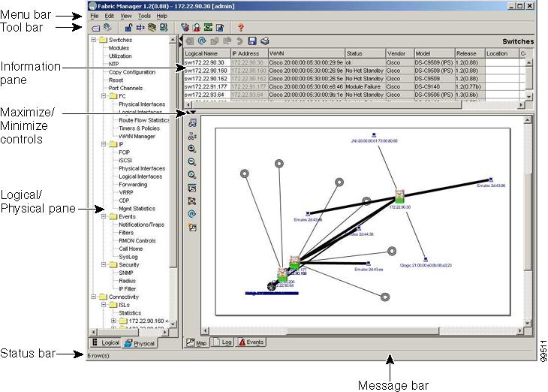Screen dimensions: 548x392
Task: Click the bottom picture icon in map toolbar
Action: coord(192,228)
